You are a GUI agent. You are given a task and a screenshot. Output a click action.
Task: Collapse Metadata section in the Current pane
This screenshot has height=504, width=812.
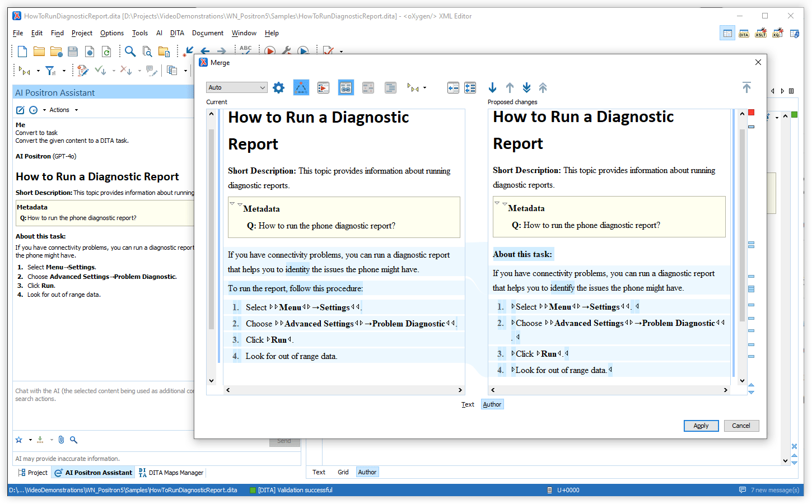click(240, 204)
